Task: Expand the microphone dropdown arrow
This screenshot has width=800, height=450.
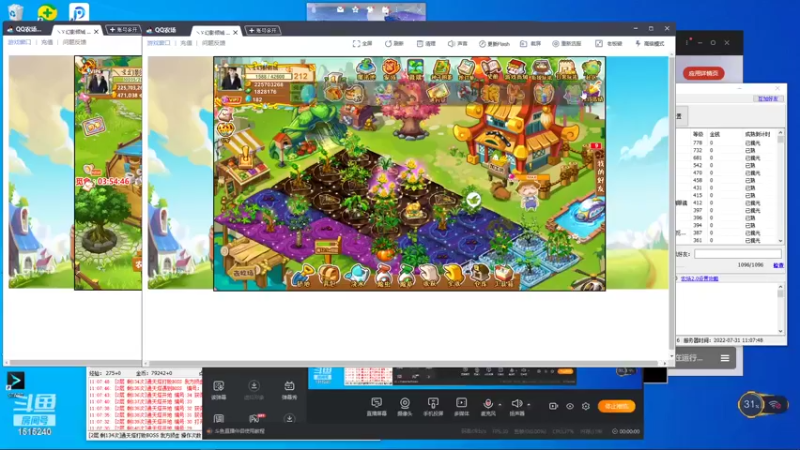Action: [x=500, y=405]
